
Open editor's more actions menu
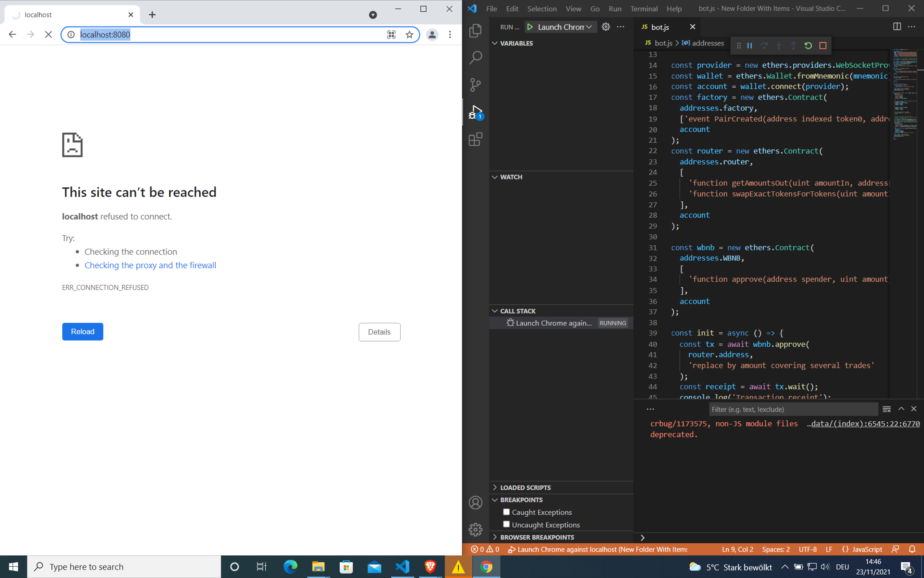911,26
